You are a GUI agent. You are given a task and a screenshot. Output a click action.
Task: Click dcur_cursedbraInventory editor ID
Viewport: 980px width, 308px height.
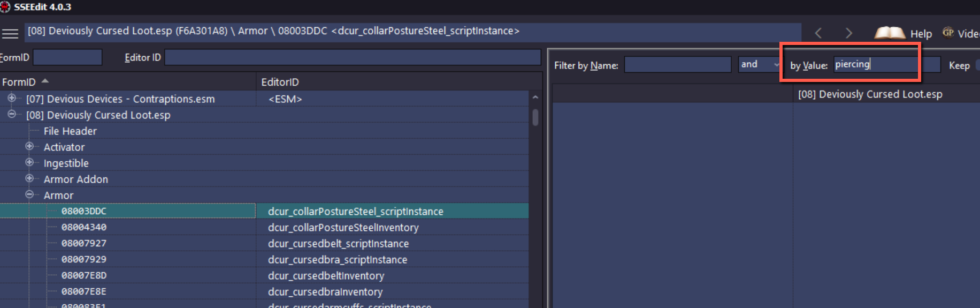[x=325, y=292]
